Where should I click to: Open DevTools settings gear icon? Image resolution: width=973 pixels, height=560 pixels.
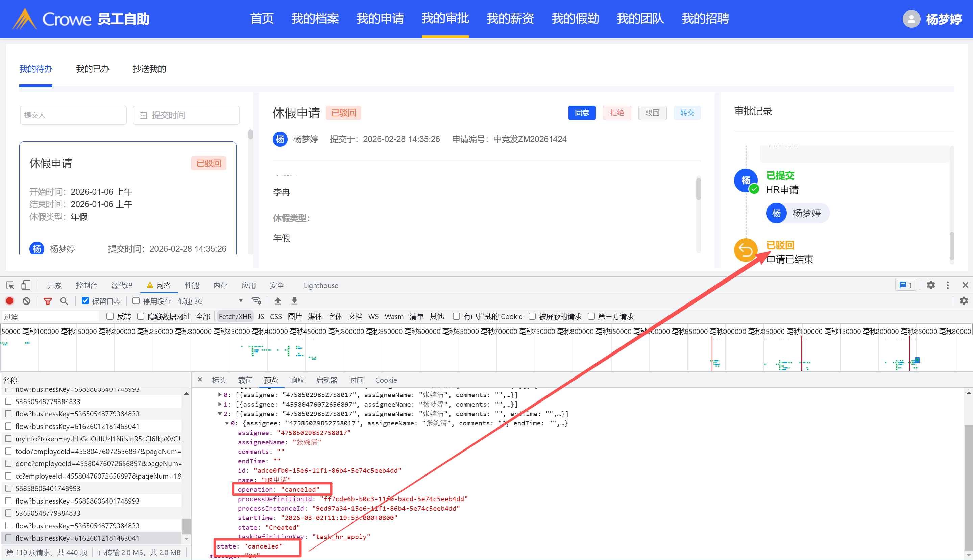point(930,285)
